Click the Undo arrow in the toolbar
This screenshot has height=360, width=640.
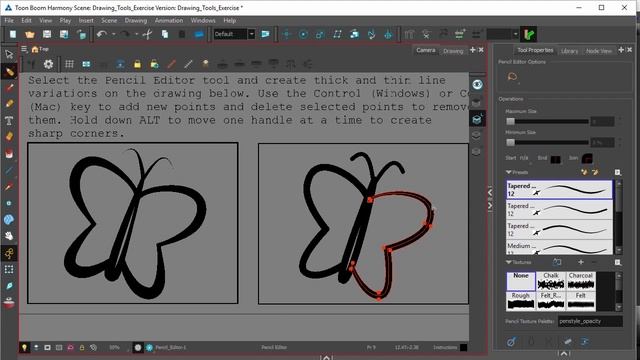pyautogui.click(x=101, y=34)
